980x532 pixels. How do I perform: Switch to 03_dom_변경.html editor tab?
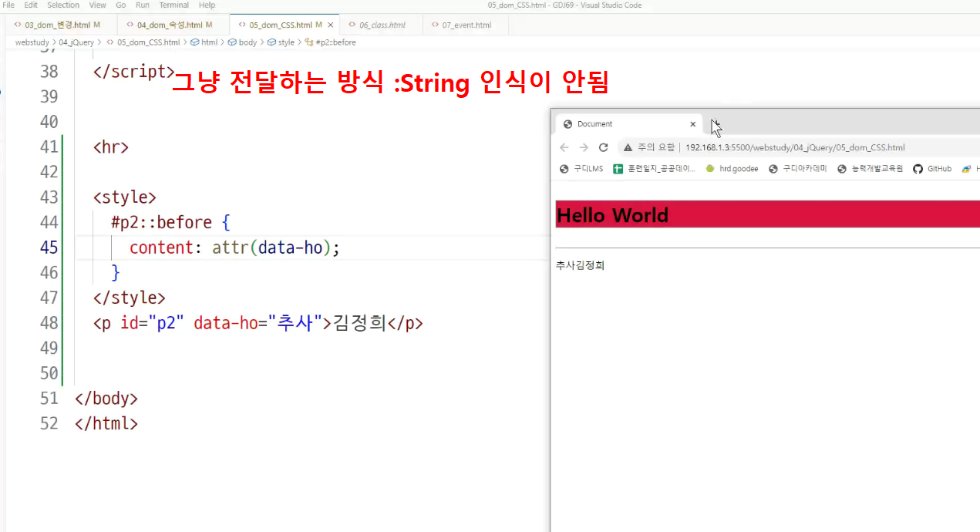61,25
